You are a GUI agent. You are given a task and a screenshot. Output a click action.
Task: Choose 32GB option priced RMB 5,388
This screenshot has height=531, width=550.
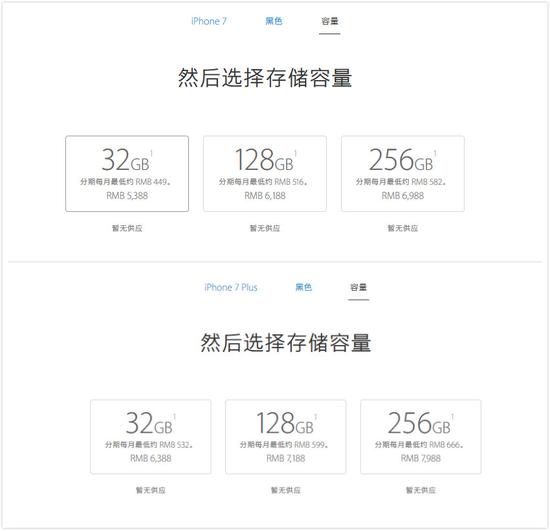[x=127, y=174]
